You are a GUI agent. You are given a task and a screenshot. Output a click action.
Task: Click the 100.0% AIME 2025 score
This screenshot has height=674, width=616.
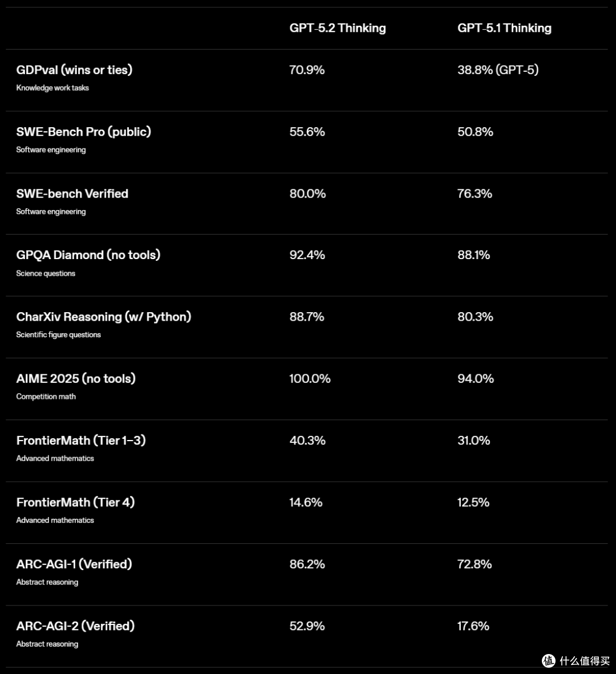(310, 379)
